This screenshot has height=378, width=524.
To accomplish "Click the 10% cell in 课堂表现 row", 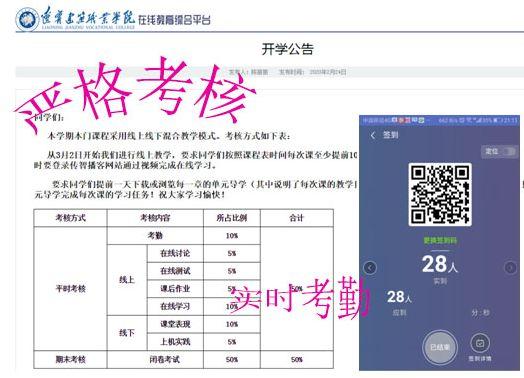I will click(x=232, y=324).
